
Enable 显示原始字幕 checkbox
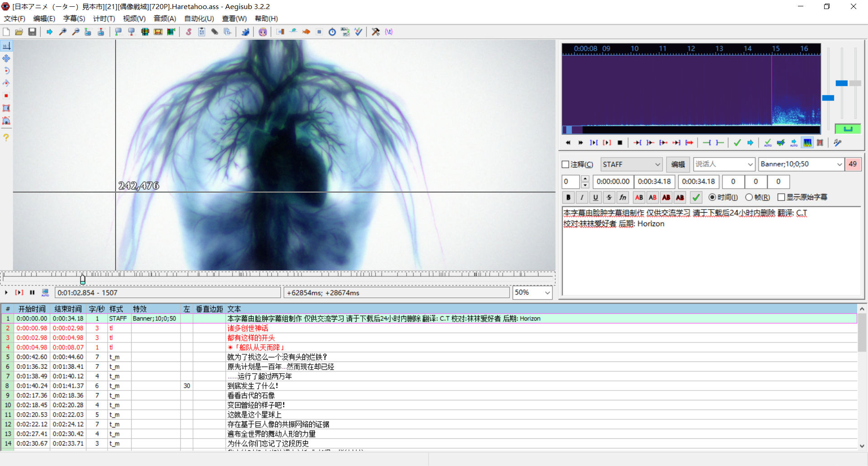coord(781,197)
